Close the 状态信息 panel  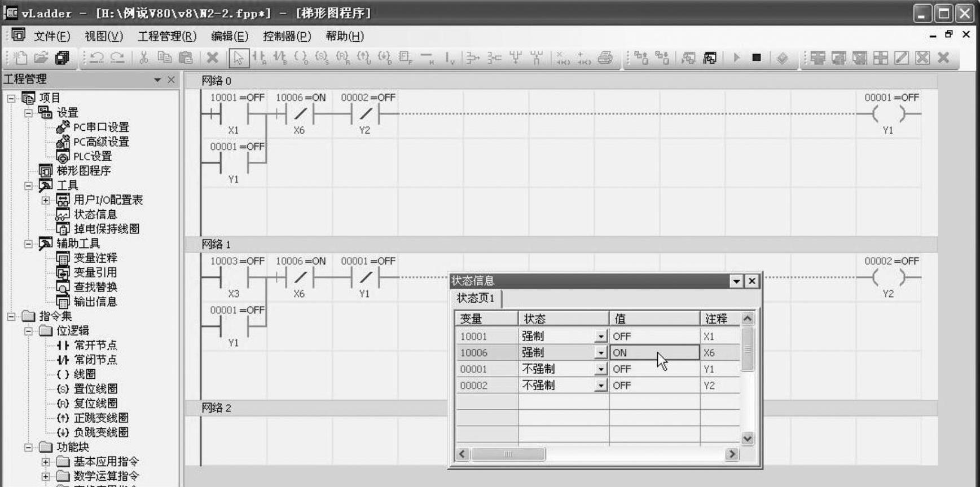click(x=752, y=281)
